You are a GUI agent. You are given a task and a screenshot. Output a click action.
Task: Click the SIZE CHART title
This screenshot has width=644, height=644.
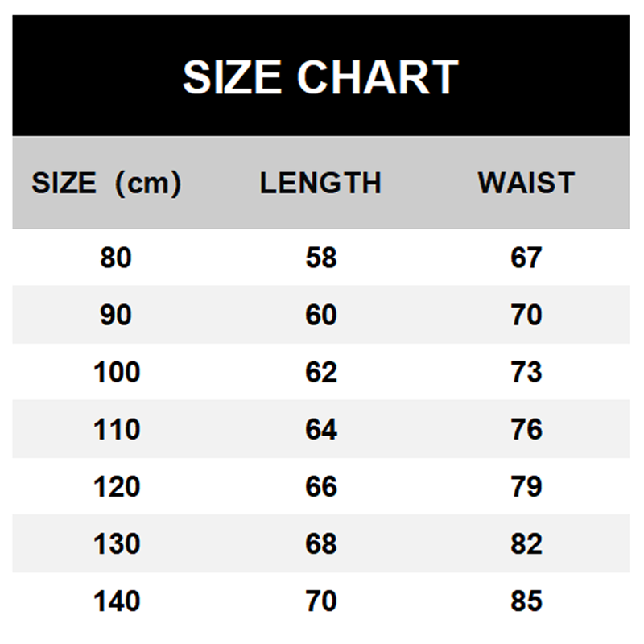[x=320, y=77]
